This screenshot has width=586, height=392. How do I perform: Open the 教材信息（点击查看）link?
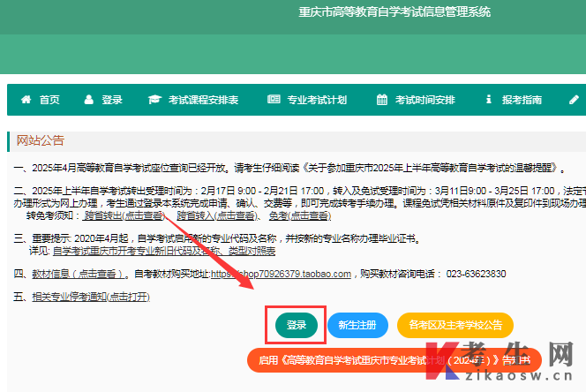pyautogui.click(x=78, y=274)
